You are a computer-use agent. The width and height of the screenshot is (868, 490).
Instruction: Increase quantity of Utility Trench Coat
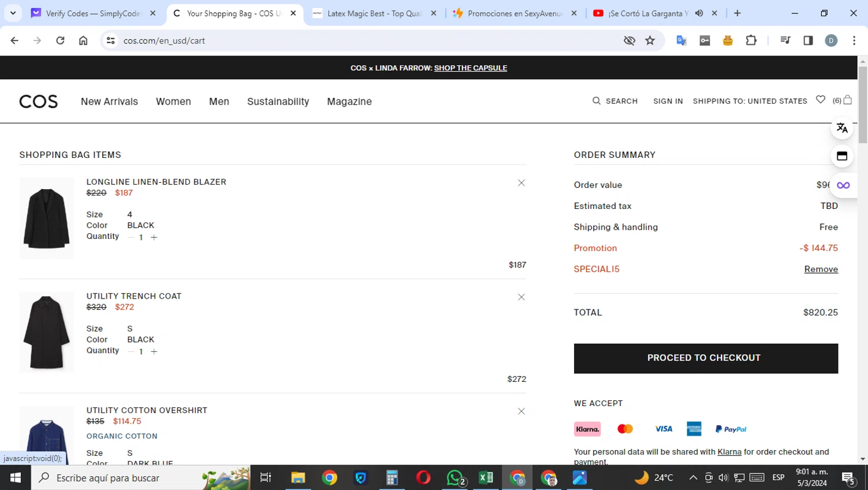(x=154, y=351)
